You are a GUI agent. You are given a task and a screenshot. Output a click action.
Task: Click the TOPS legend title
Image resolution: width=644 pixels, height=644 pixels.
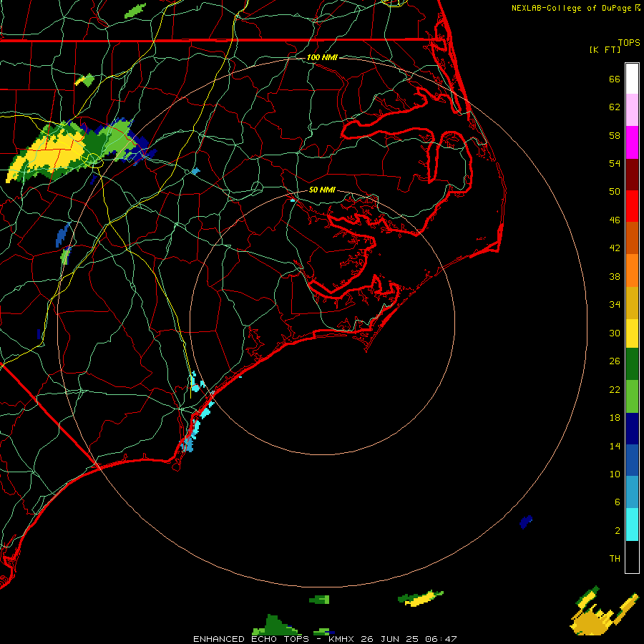629,42
